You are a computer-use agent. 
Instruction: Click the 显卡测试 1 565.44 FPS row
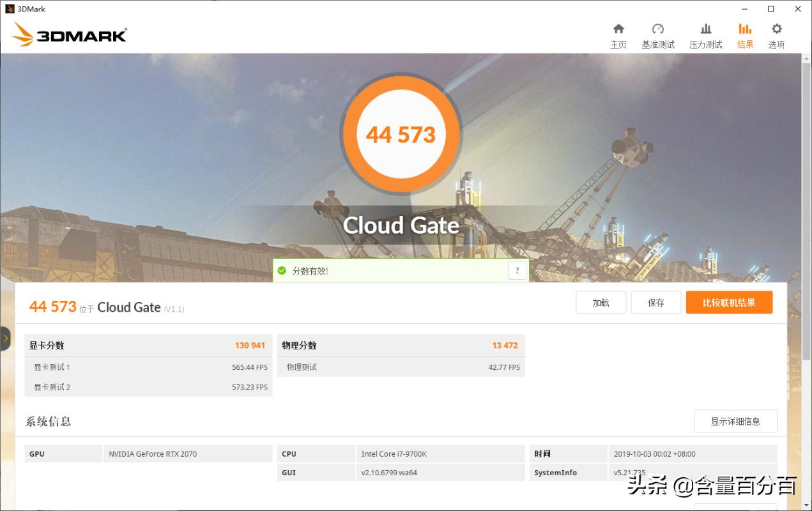click(x=148, y=367)
